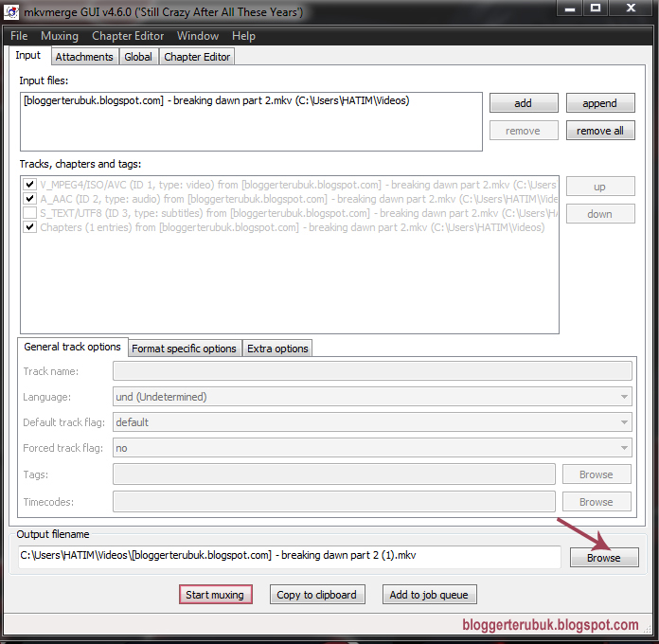Image resolution: width=659 pixels, height=644 pixels.
Task: Open the Default track flag dropdown
Action: coord(372,422)
